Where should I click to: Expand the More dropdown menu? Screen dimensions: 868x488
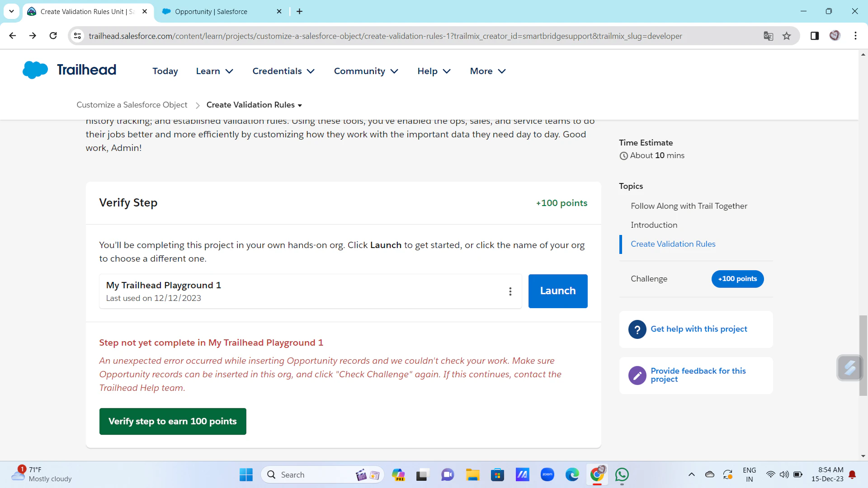tap(488, 71)
